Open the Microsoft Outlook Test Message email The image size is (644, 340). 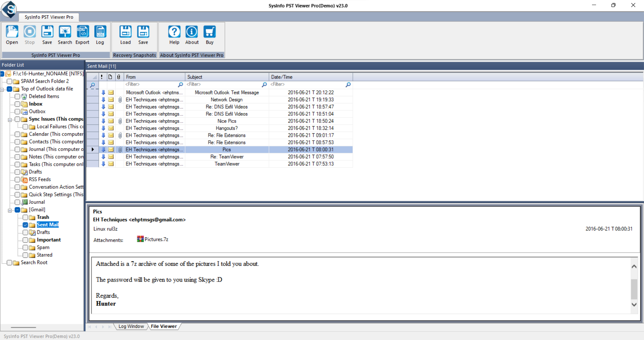pyautogui.click(x=227, y=93)
